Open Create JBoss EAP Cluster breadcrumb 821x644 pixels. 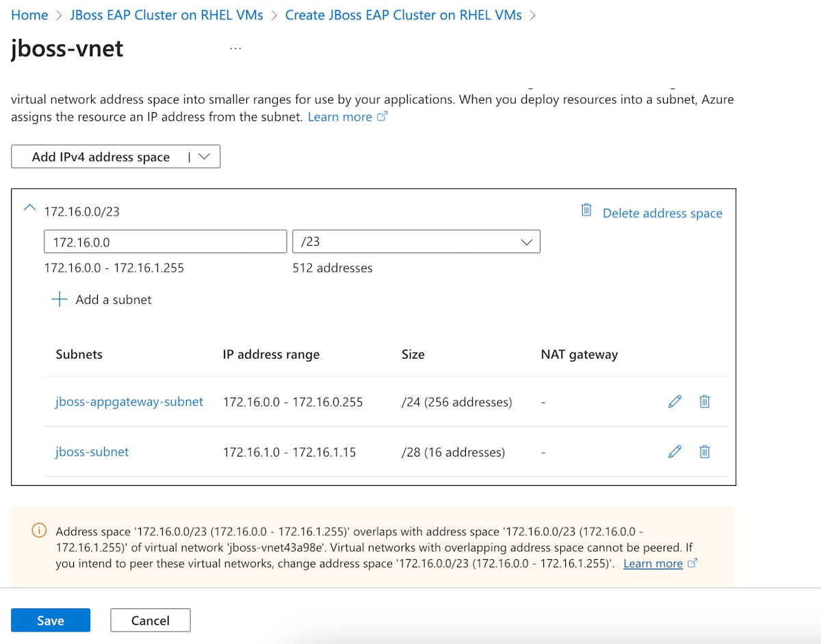tap(404, 15)
